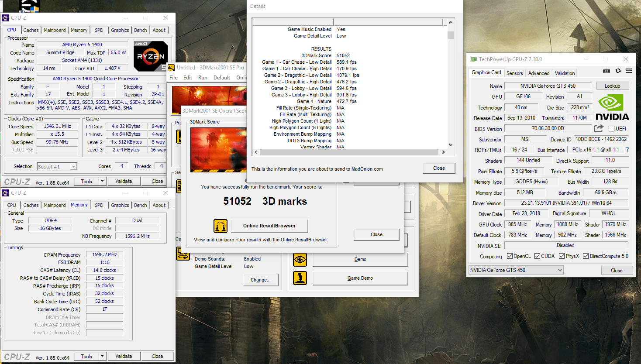641x364 pixels.
Task: Switch to the Sensors tab in GPU-Z
Action: (514, 73)
